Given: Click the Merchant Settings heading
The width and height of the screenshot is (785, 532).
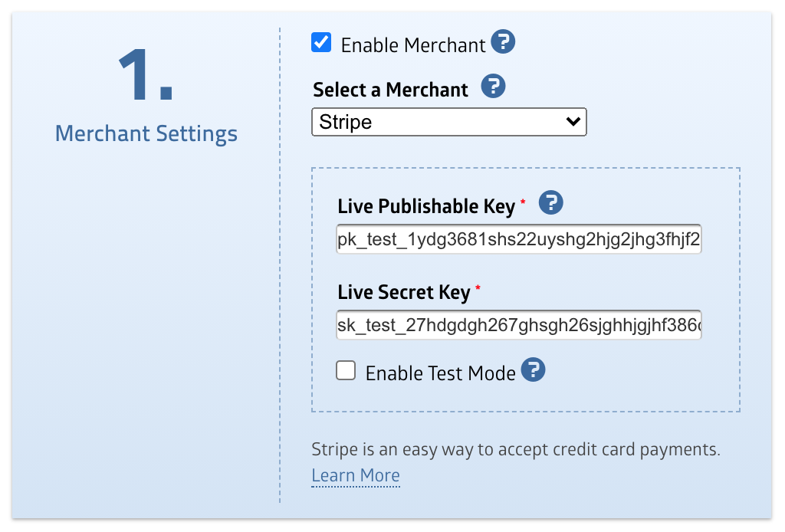Looking at the screenshot, I should 146,133.
